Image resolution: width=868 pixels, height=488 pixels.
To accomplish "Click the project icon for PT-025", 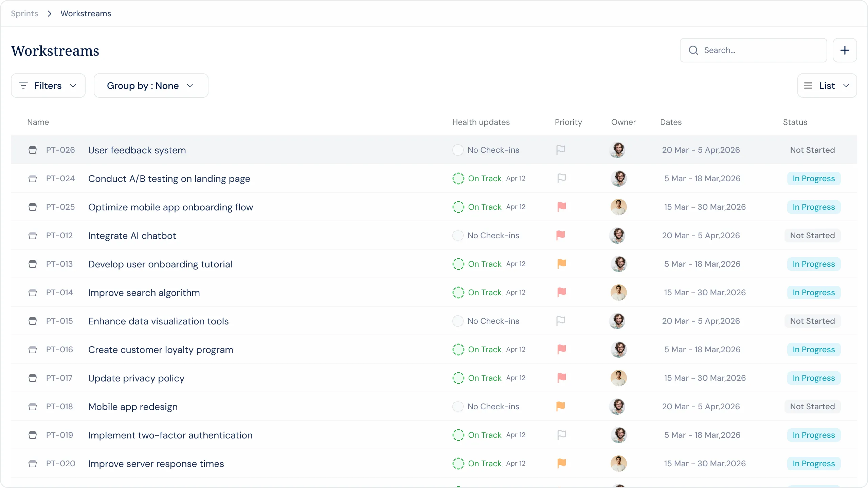I will [x=33, y=207].
